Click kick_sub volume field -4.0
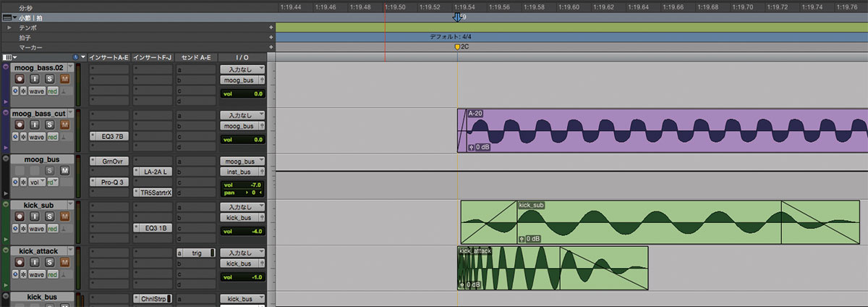The image size is (868, 307). (242, 232)
